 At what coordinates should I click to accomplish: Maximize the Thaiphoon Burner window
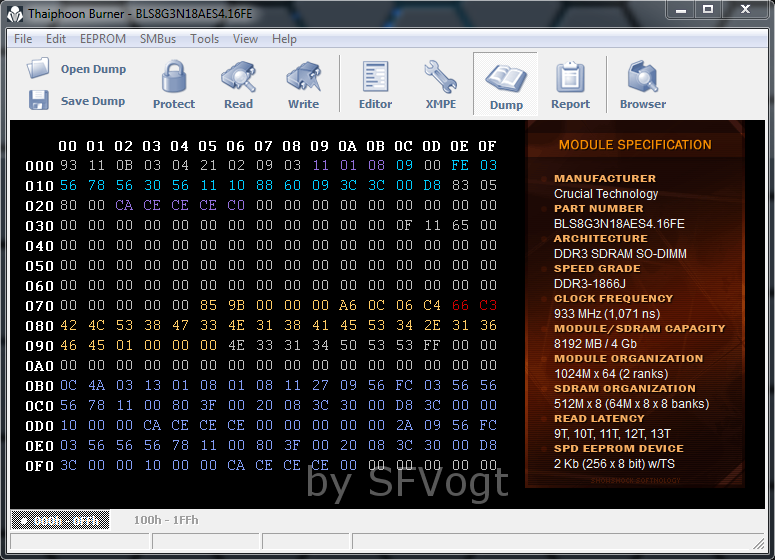[708, 9]
